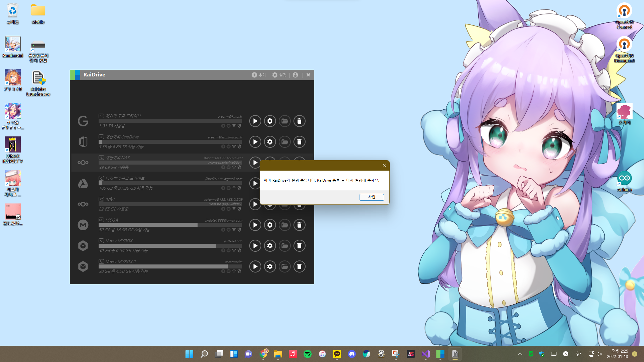Click the 추가 add drive button
Screen dimensions: 644x362
(x=259, y=75)
